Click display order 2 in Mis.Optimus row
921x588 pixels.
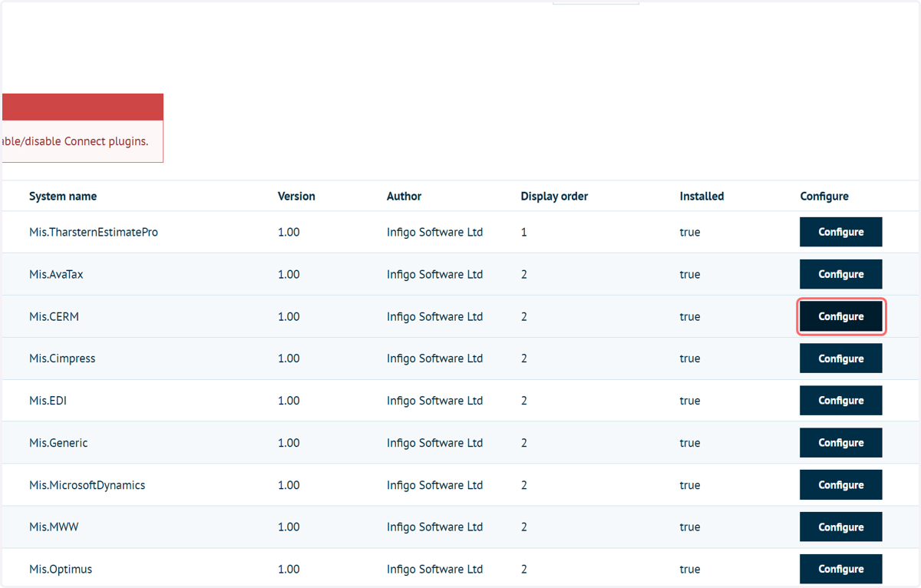click(524, 570)
